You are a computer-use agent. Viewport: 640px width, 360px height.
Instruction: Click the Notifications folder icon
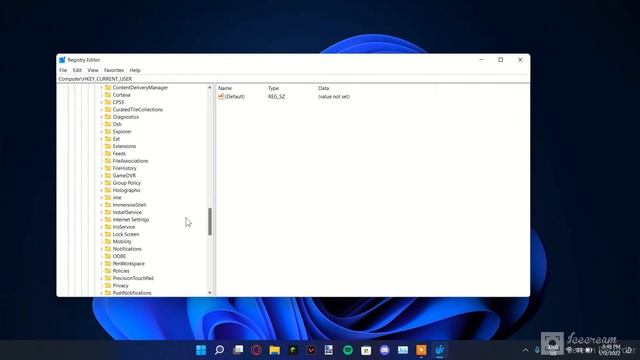[x=108, y=249]
